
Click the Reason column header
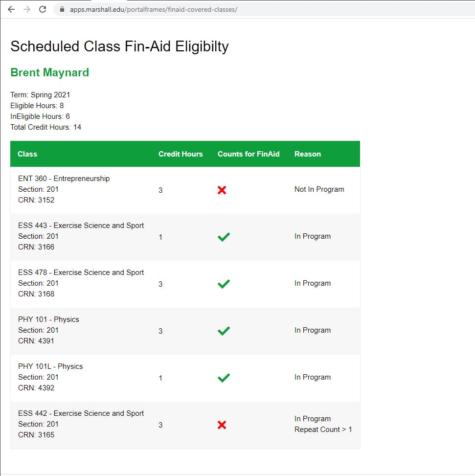coord(308,154)
